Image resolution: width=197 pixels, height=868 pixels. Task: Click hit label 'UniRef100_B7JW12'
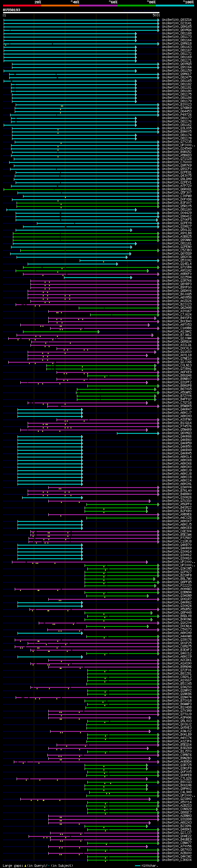177,335
